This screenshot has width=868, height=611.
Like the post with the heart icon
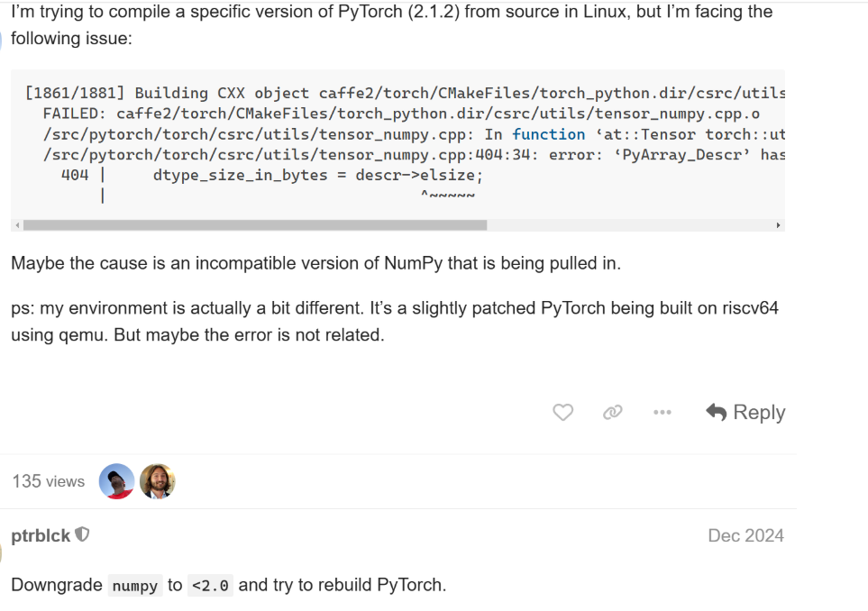[562, 413]
